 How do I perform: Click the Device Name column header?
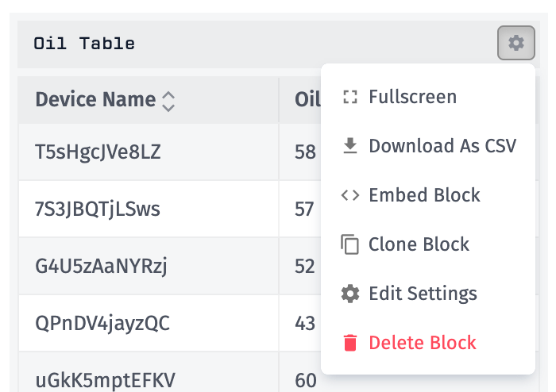click(x=95, y=100)
